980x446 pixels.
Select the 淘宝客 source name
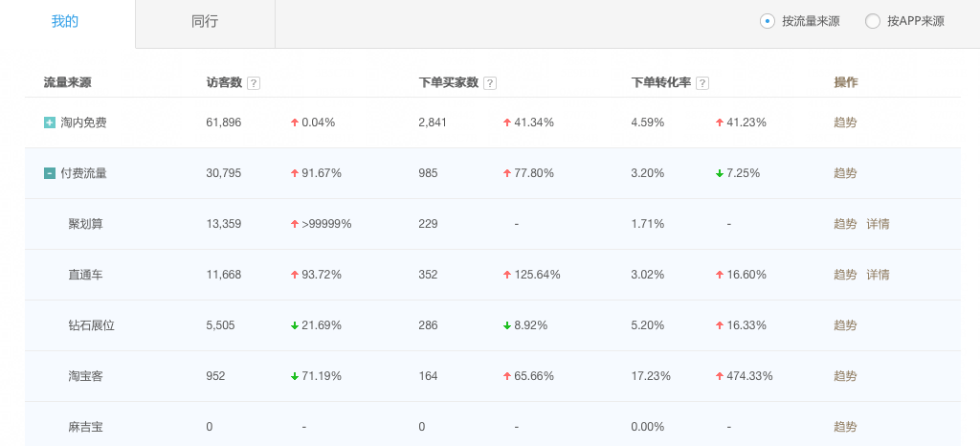85,377
